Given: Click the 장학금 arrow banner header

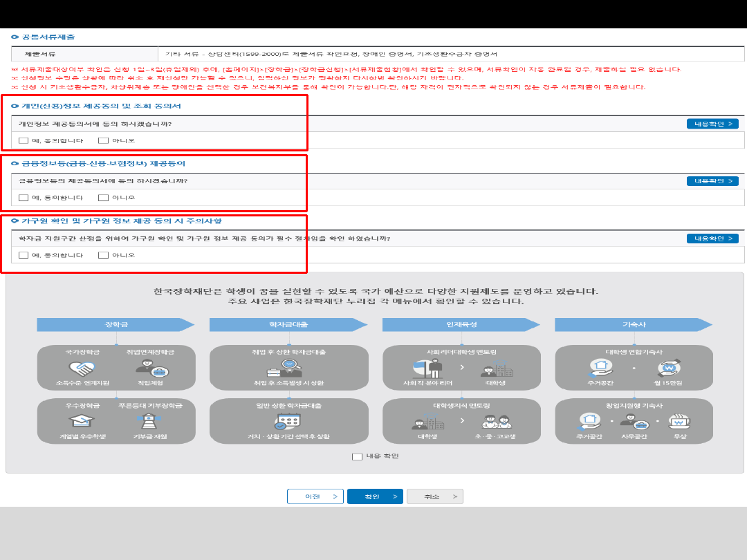Looking at the screenshot, I should coord(116,324).
